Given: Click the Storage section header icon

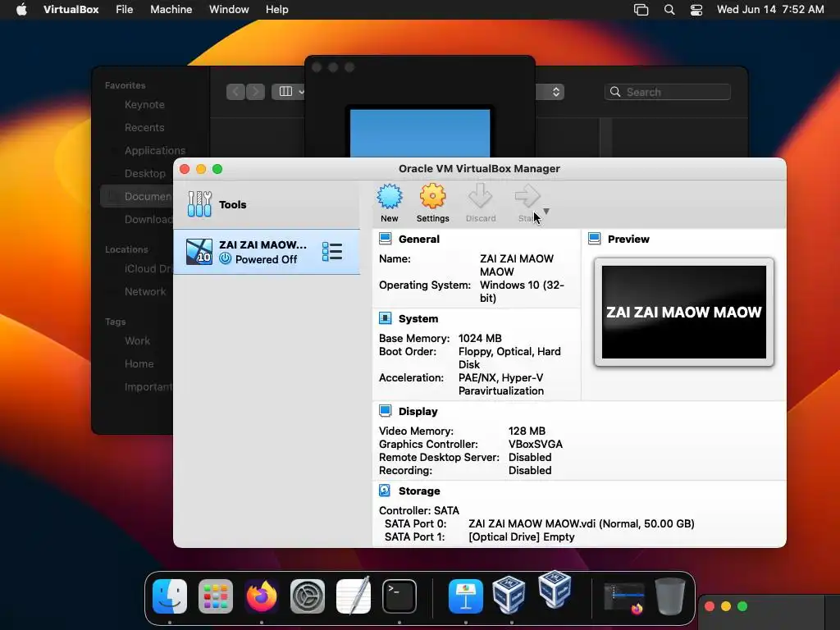Looking at the screenshot, I should coord(386,491).
